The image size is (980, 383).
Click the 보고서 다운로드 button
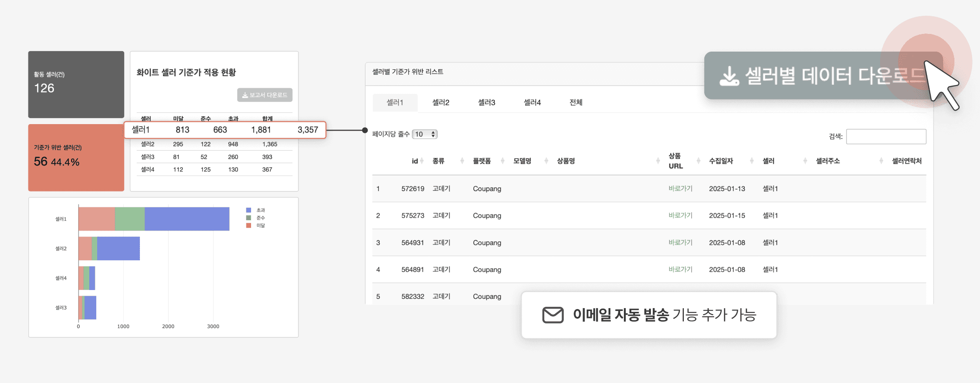[265, 95]
